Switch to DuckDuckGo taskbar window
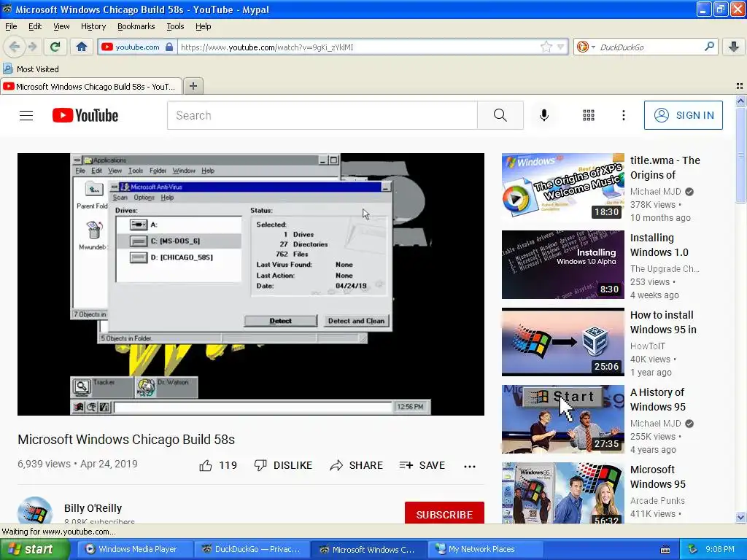The height and width of the screenshot is (560, 747). coord(252,549)
